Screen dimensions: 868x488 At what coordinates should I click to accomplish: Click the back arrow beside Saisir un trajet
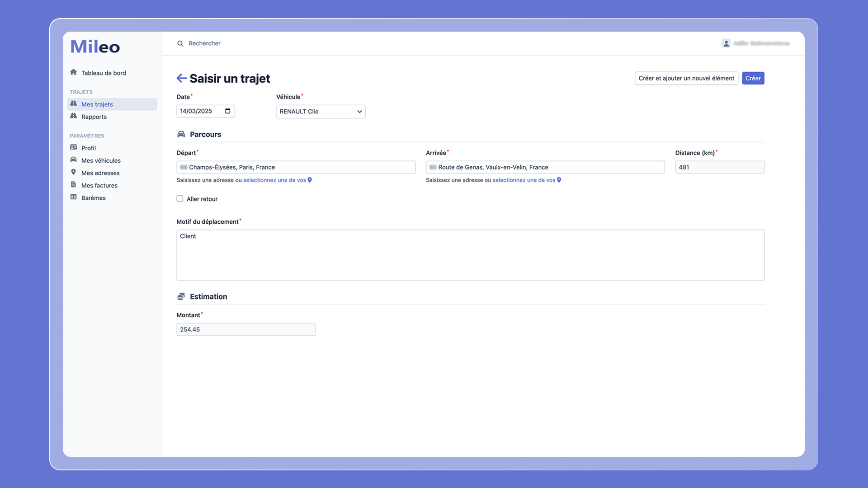coord(181,78)
